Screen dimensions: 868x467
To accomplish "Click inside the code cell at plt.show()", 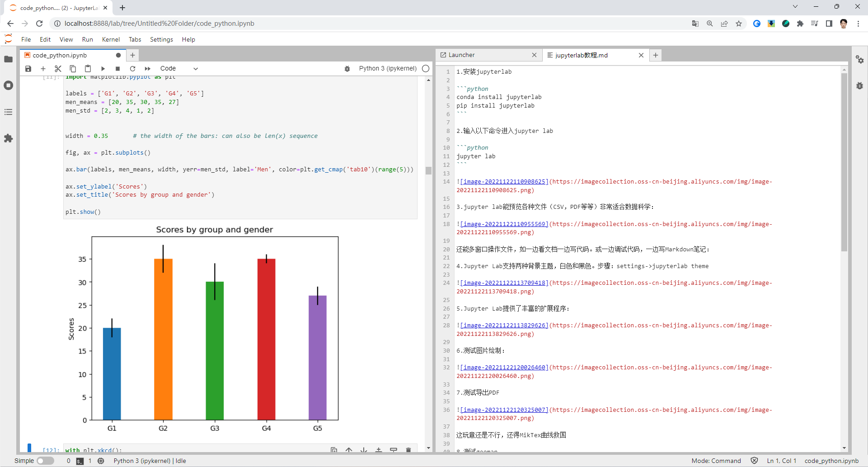I will (x=83, y=212).
